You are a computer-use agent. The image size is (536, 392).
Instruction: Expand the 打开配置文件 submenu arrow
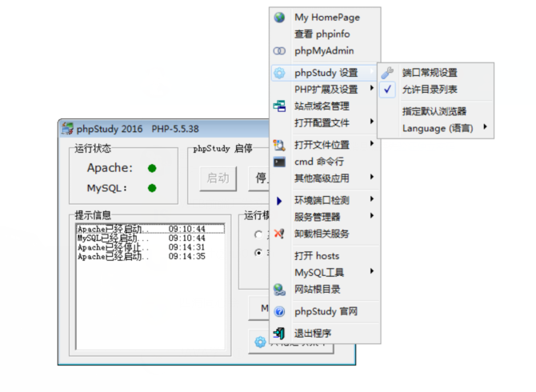[372, 122]
